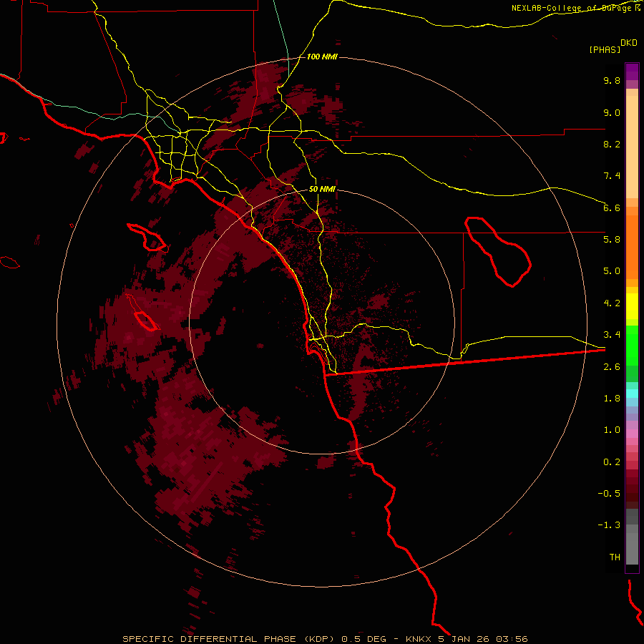644x644 pixels.
Task: Select the 7.4 scale label
Action: tap(612, 176)
